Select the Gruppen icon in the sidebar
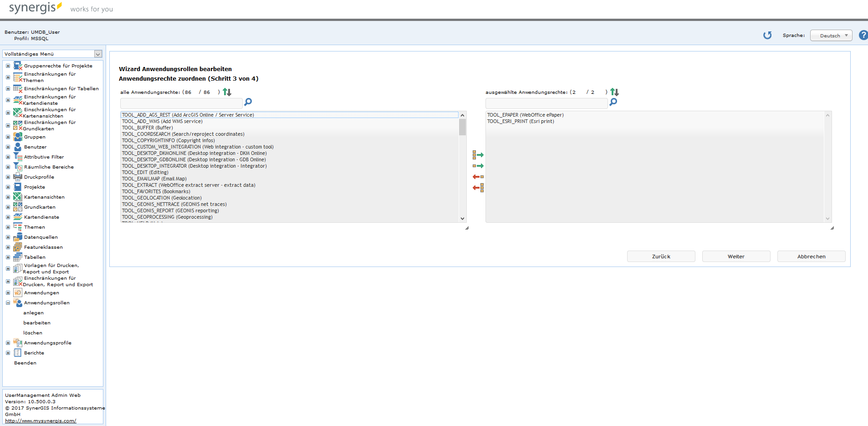This screenshot has height=426, width=868. pyautogui.click(x=17, y=137)
